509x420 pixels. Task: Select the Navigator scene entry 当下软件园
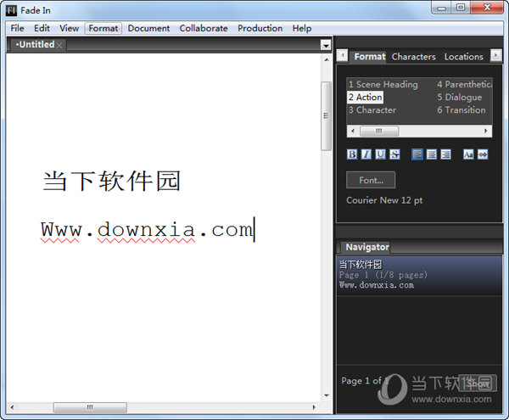coord(419,275)
